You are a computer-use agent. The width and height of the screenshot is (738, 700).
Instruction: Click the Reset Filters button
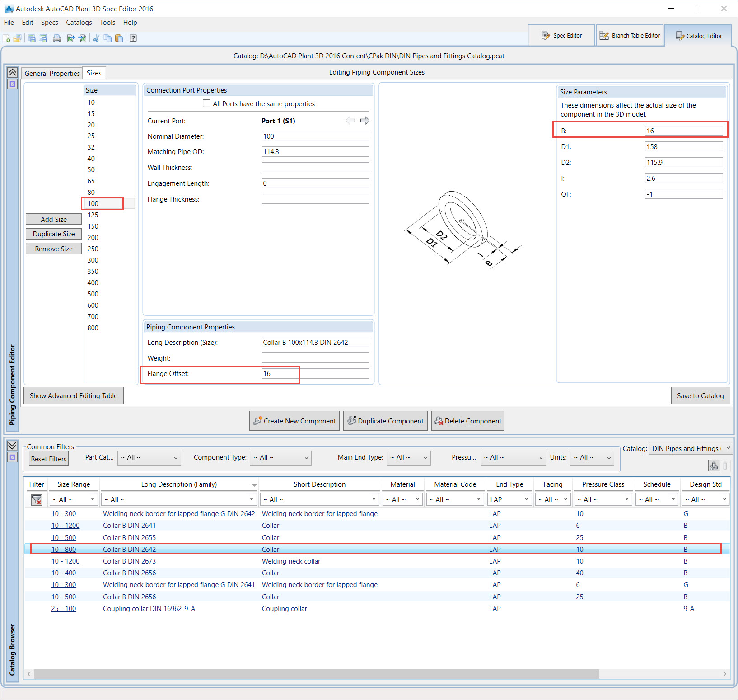pos(49,459)
